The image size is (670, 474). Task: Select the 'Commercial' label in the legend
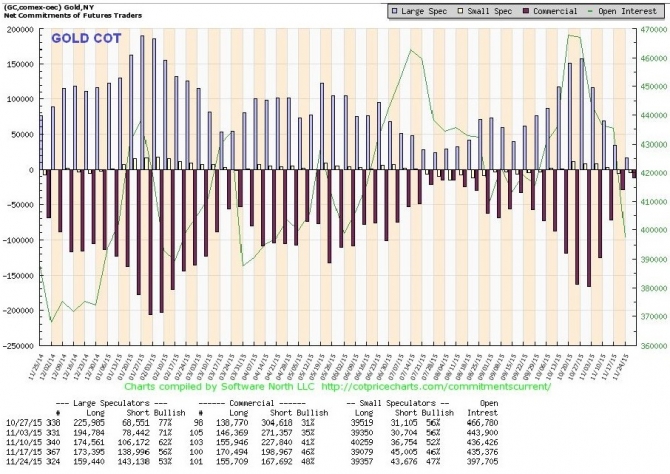pos(555,12)
